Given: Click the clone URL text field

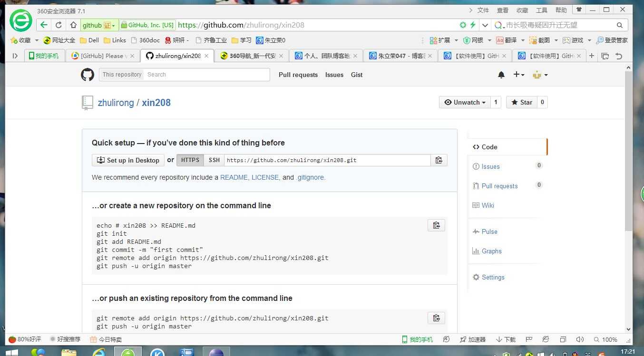Looking at the screenshot, I should click(328, 160).
